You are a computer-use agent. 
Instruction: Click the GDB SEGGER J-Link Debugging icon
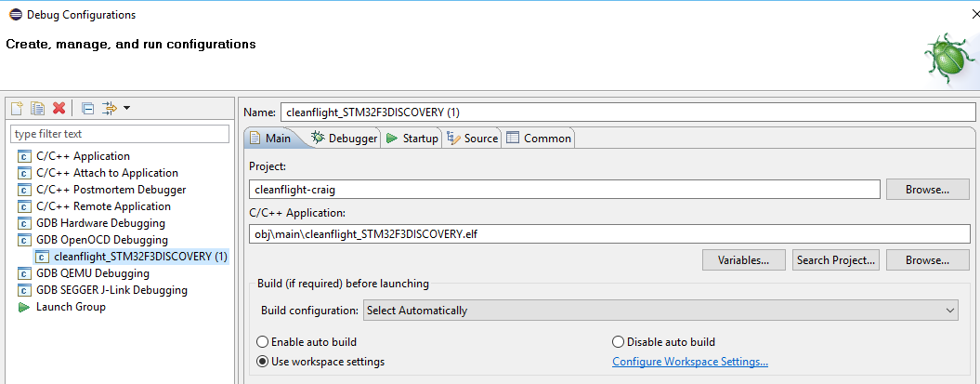coord(24,290)
